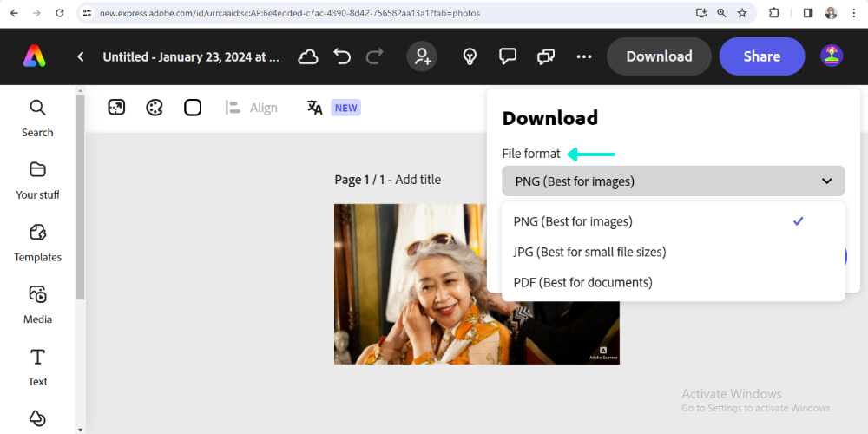This screenshot has height=434, width=868.
Task: Open Your stuff folder in sidebar
Action: pyautogui.click(x=37, y=181)
